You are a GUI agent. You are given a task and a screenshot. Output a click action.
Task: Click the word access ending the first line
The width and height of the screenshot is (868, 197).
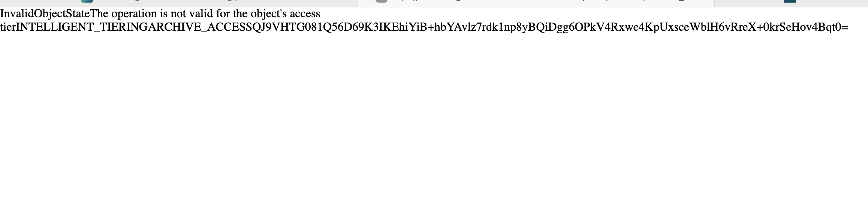pos(305,14)
